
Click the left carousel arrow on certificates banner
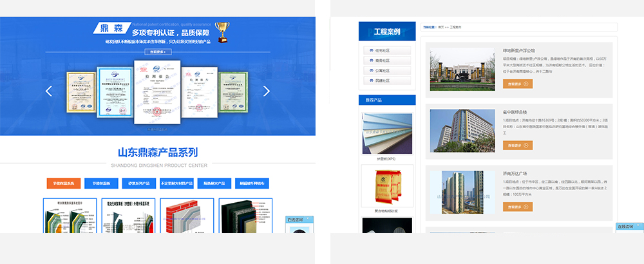point(48,91)
